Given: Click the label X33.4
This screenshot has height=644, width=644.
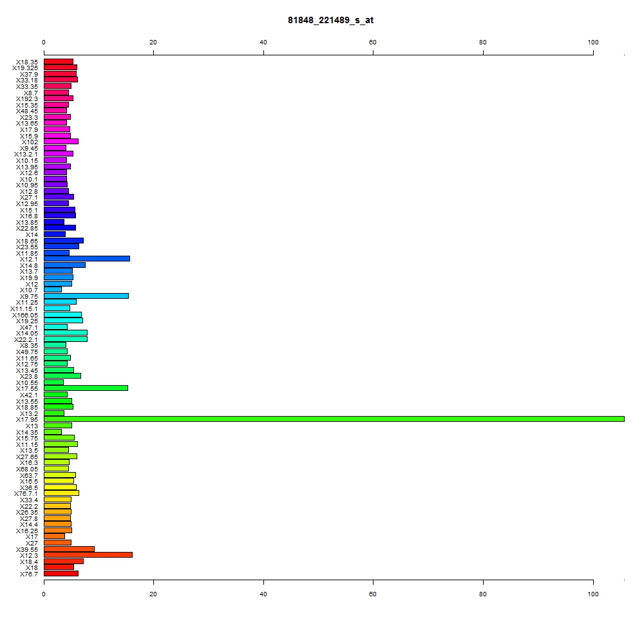Looking at the screenshot, I should pos(29,500).
